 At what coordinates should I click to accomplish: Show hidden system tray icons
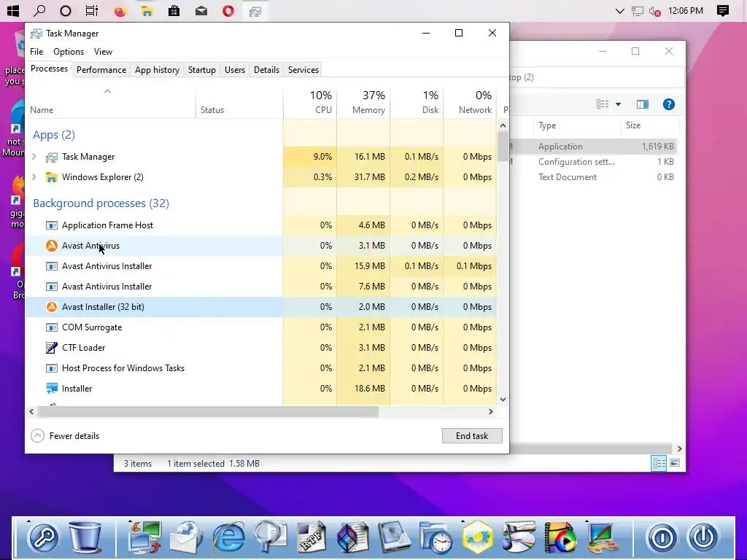click(620, 11)
